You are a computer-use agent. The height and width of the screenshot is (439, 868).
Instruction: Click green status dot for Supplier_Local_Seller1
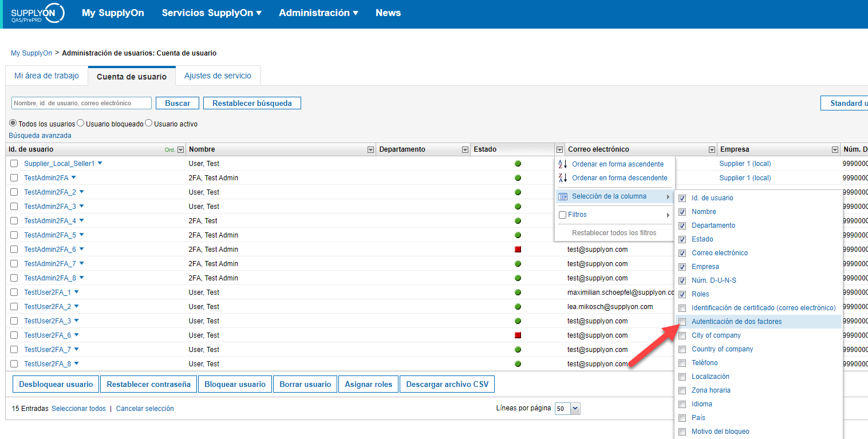point(518,164)
